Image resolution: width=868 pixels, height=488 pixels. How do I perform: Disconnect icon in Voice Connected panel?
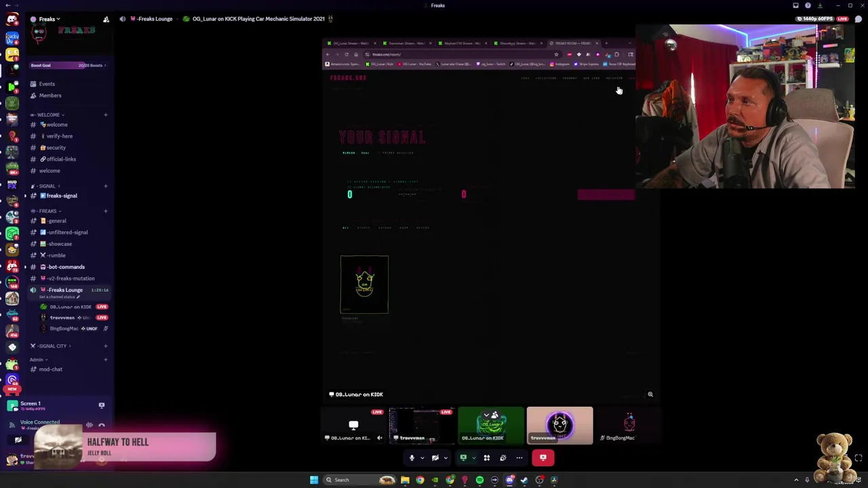102,425
